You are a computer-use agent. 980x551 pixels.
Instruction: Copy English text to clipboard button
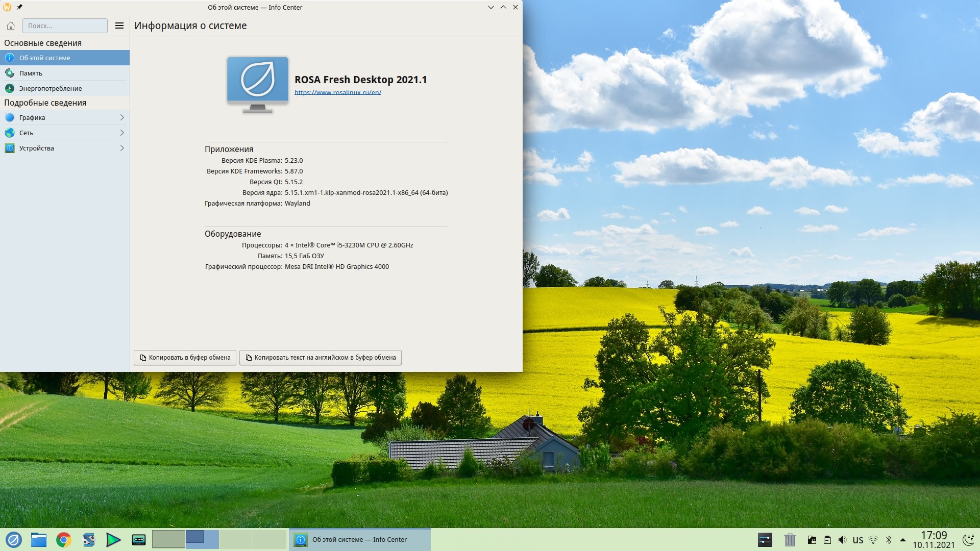pos(321,358)
